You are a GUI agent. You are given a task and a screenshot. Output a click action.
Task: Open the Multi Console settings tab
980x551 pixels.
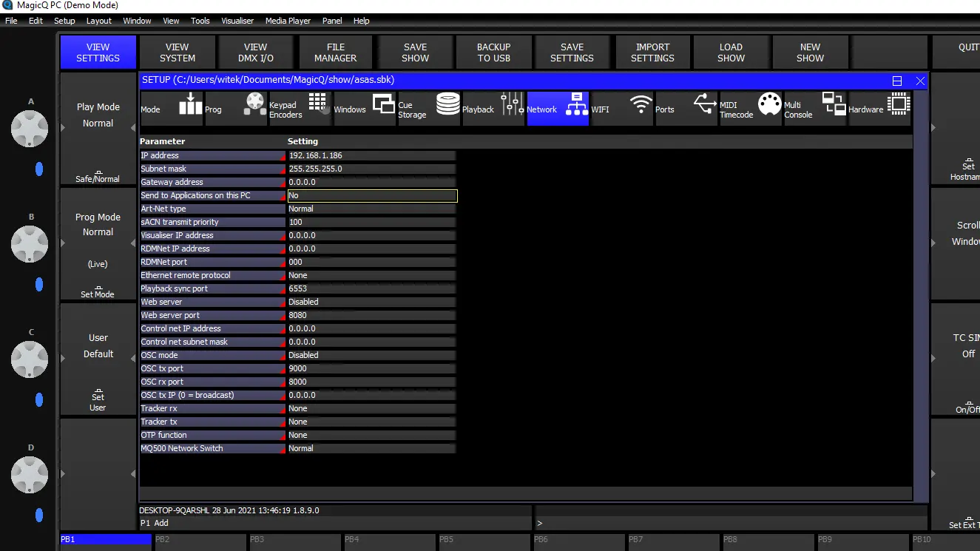(x=815, y=109)
